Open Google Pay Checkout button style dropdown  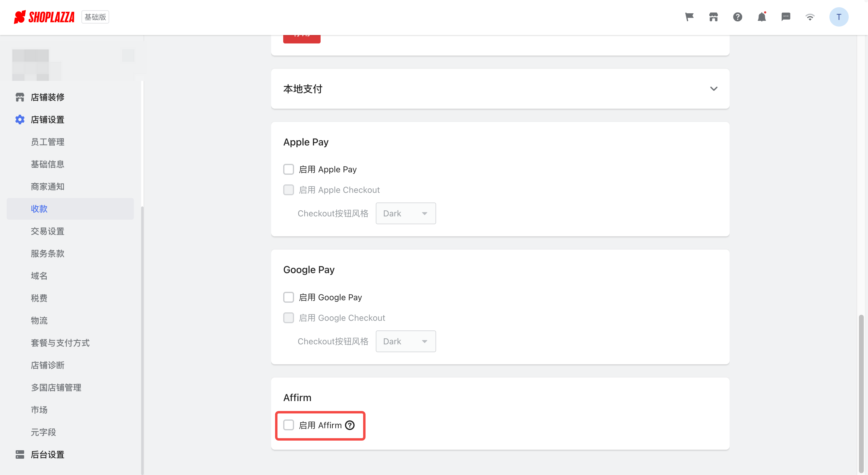[406, 341]
